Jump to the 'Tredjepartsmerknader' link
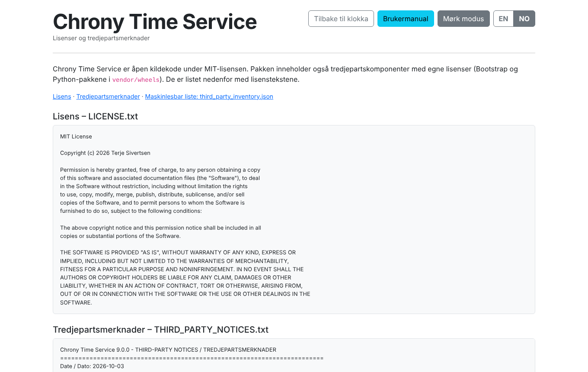The width and height of the screenshot is (588, 372). point(108,96)
